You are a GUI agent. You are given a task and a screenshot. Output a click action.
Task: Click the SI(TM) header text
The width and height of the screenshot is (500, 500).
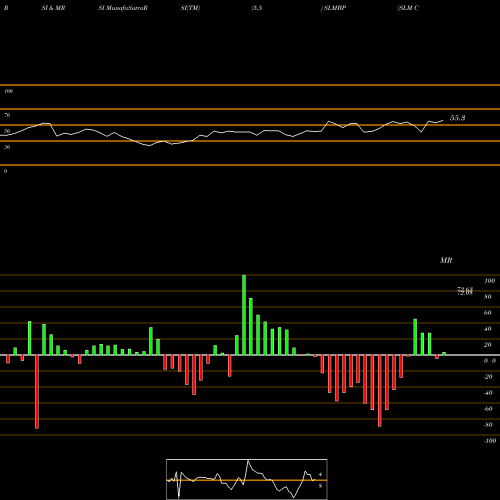(x=190, y=8)
